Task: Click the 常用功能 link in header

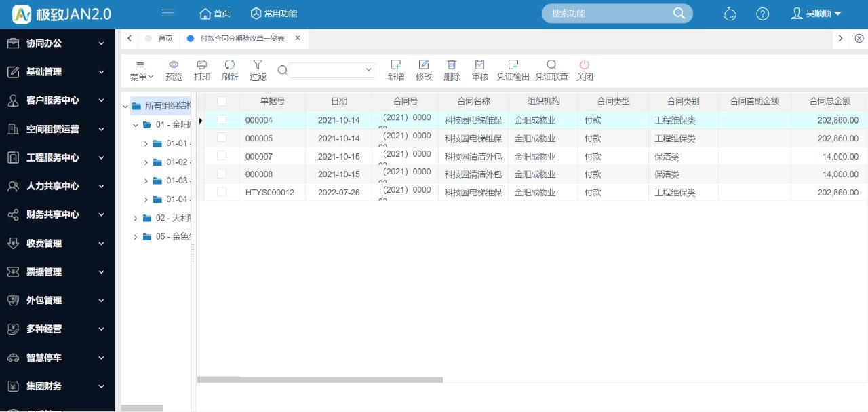Action: [x=274, y=14]
